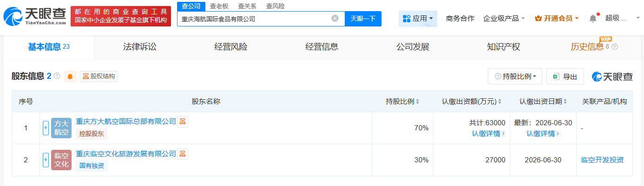
Task: Select the 公司发展 tab
Action: pos(413,47)
